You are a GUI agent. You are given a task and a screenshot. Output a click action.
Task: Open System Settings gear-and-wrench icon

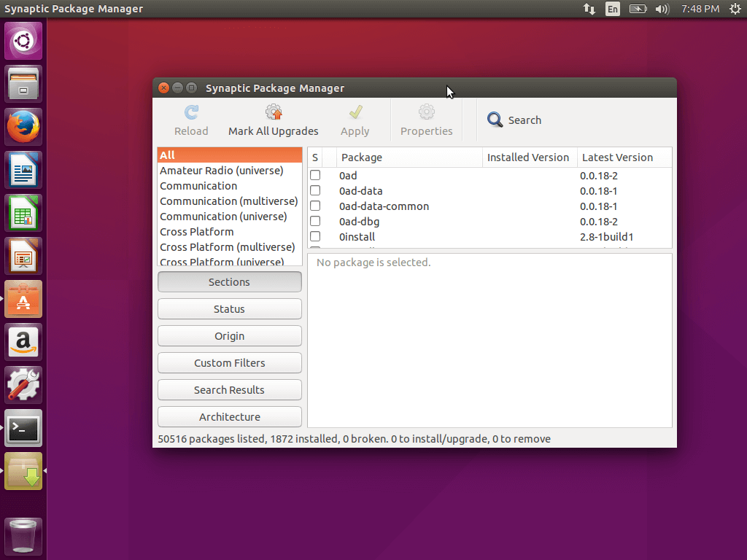(x=23, y=385)
